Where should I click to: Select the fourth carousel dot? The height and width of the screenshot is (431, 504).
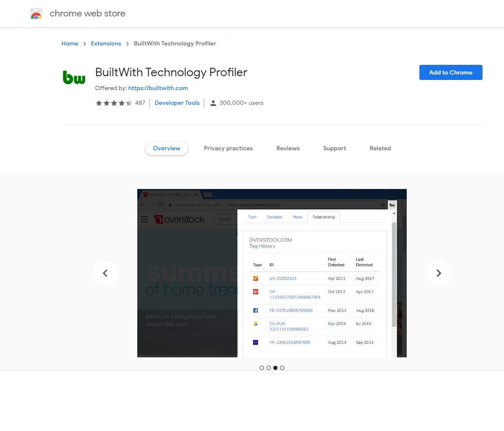click(x=282, y=368)
